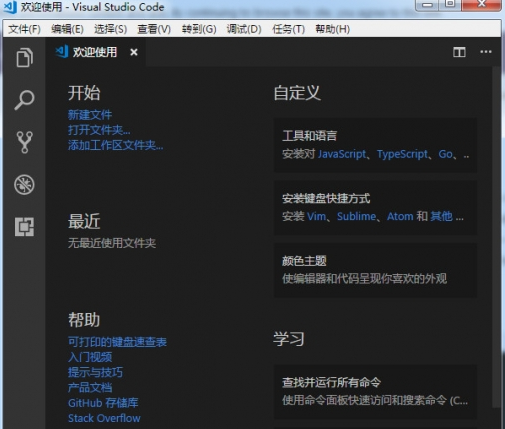Click the split editor icon
This screenshot has width=505, height=429.
(459, 52)
